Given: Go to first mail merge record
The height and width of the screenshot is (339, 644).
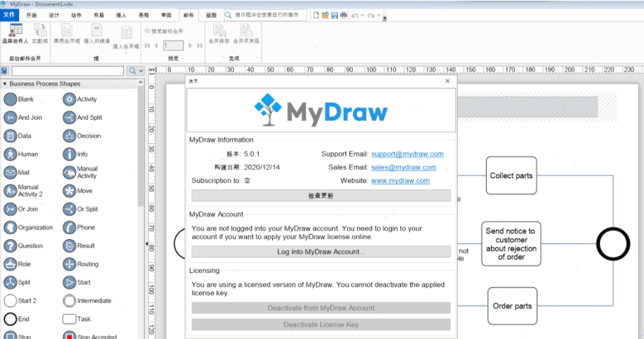Looking at the screenshot, I should tap(147, 45).
